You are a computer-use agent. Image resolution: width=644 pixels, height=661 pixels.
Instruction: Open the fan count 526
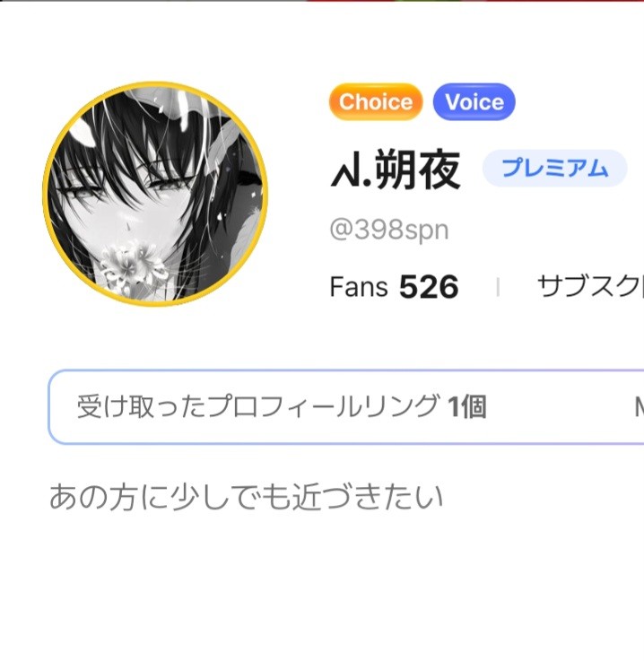(429, 287)
